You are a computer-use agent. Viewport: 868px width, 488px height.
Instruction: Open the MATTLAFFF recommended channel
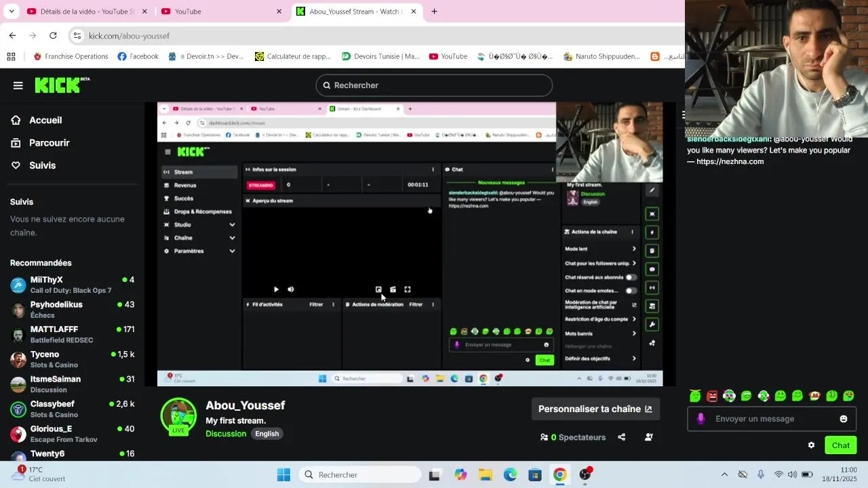click(72, 334)
